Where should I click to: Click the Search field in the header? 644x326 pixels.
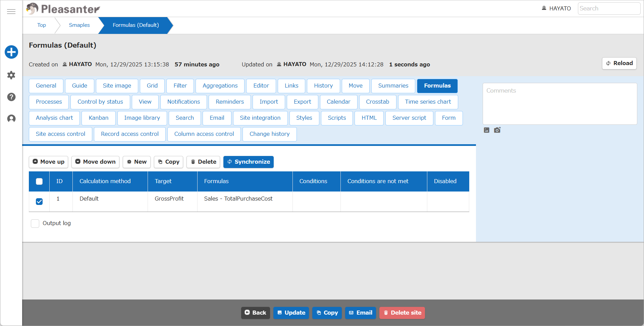[x=609, y=9]
